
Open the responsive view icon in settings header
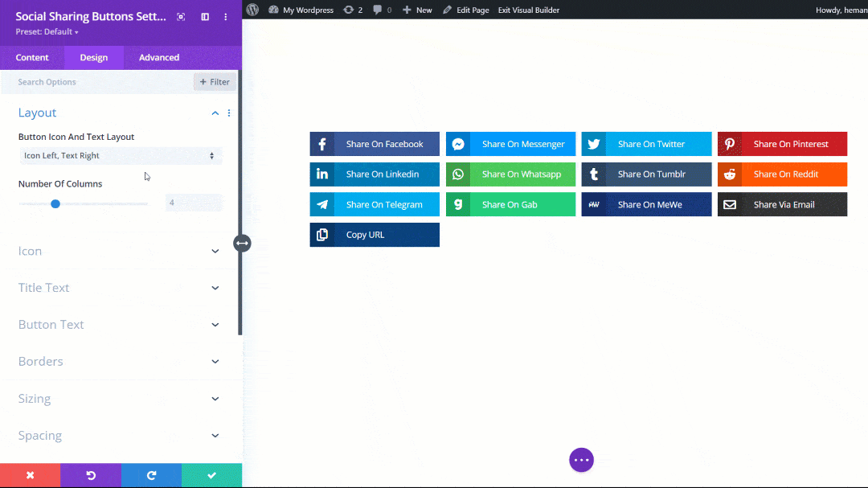[181, 17]
